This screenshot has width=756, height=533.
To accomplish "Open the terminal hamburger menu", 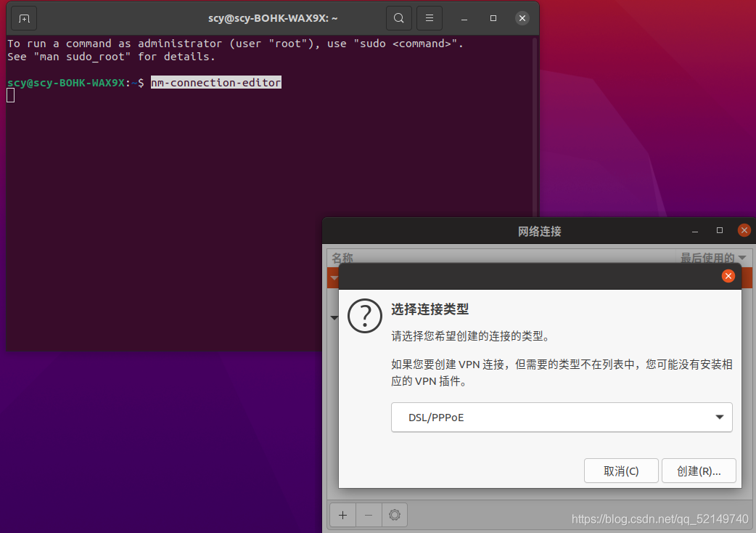I will [429, 18].
